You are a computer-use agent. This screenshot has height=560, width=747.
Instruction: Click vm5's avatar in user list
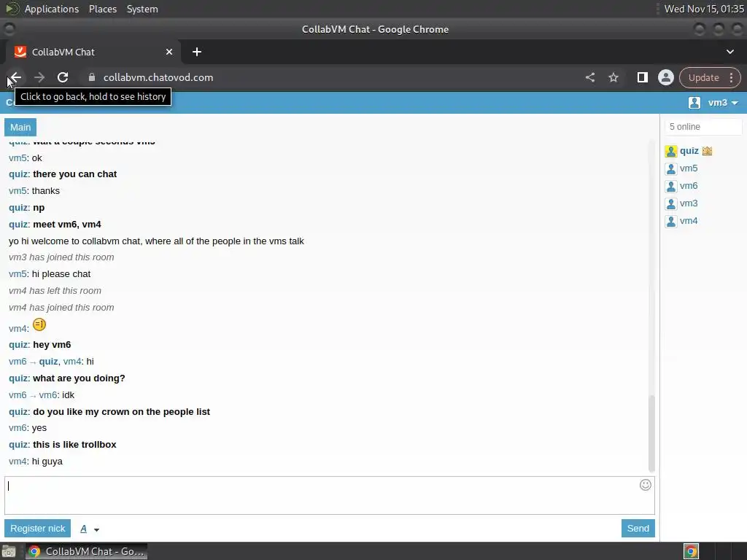coord(671,169)
